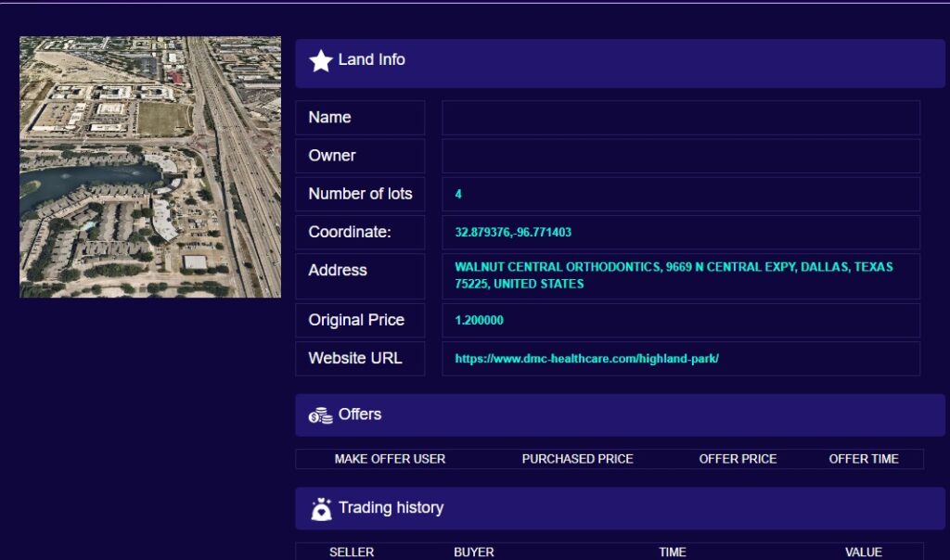Screen dimensions: 950x560
Task: Click the PURCHASED PRICE column header
Action: click(x=577, y=459)
